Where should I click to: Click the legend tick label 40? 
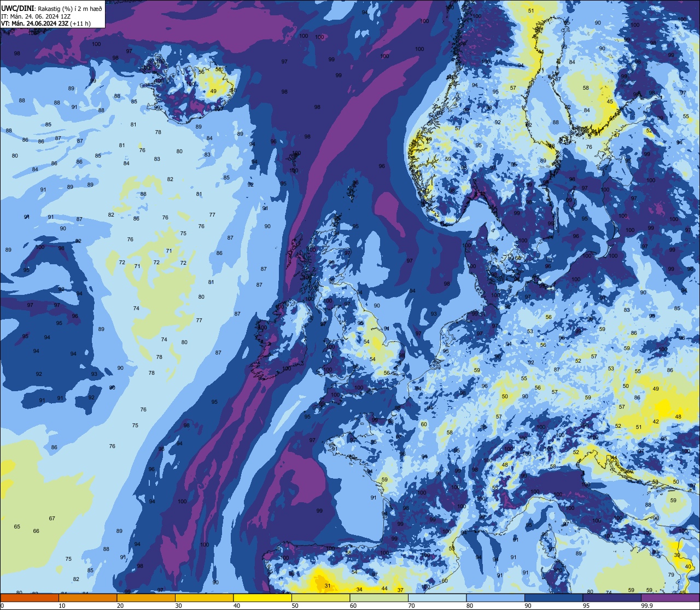tap(237, 606)
